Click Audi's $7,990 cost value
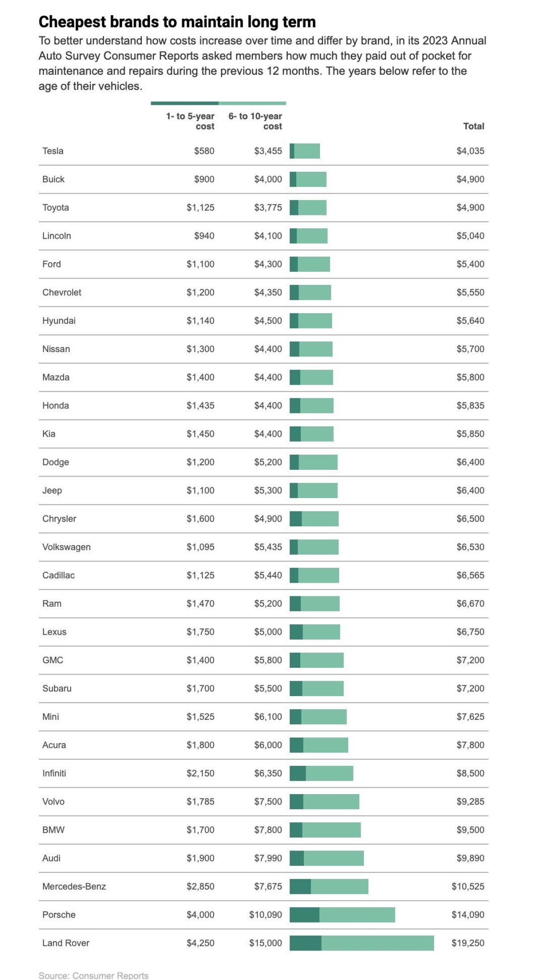This screenshot has height=980, width=537. tap(268, 858)
